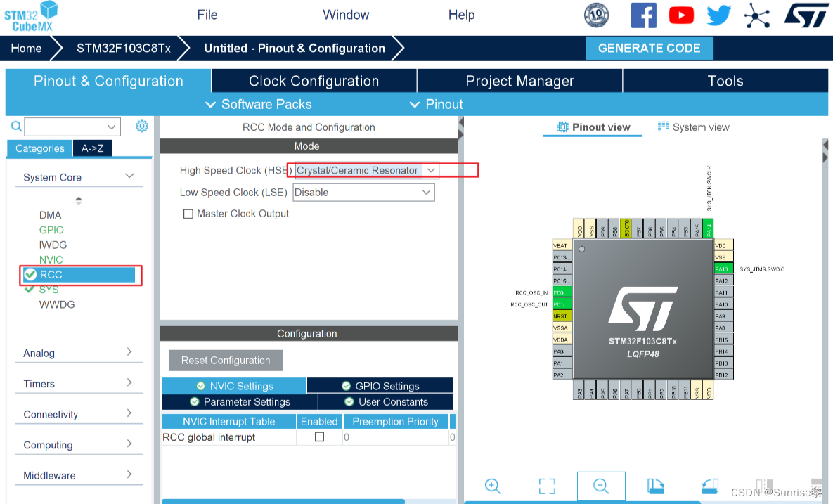The height and width of the screenshot is (504, 833).
Task: Select the PD1 RCC_OSC_OUT pin
Action: (x=562, y=304)
